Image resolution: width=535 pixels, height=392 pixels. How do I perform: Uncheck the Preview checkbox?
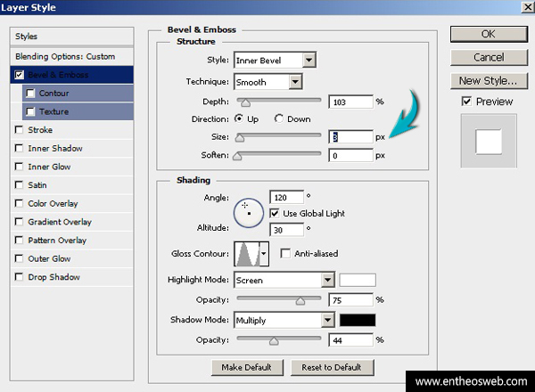pos(465,102)
